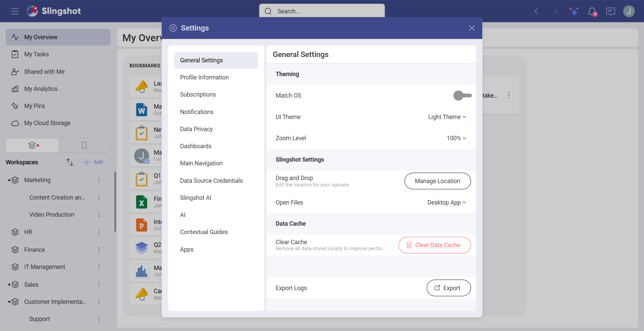This screenshot has height=331, width=644.
Task: Click the back navigation arrow
Action: (x=536, y=11)
